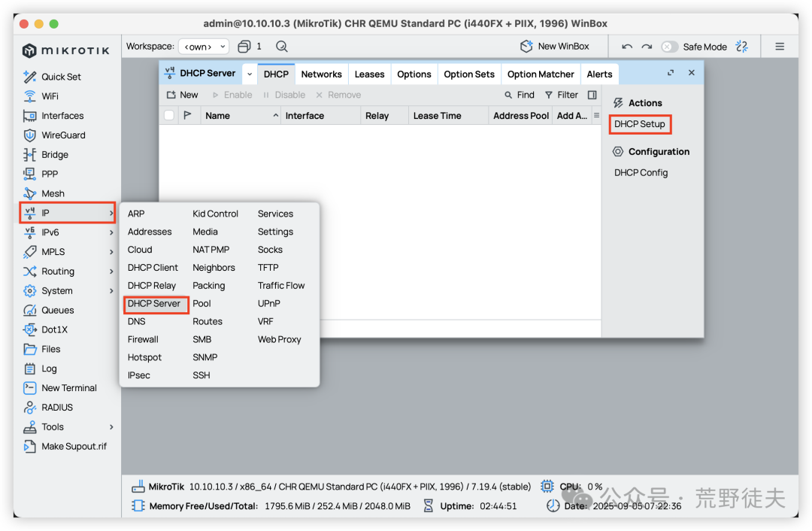This screenshot has width=812, height=531.
Task: Click the flag column header icon
Action: (187, 115)
